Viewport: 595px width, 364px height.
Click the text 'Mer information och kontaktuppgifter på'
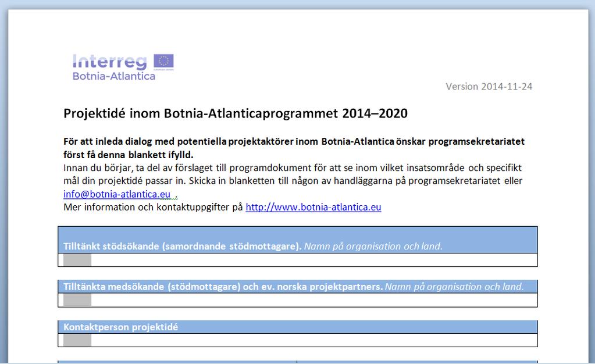coord(153,207)
